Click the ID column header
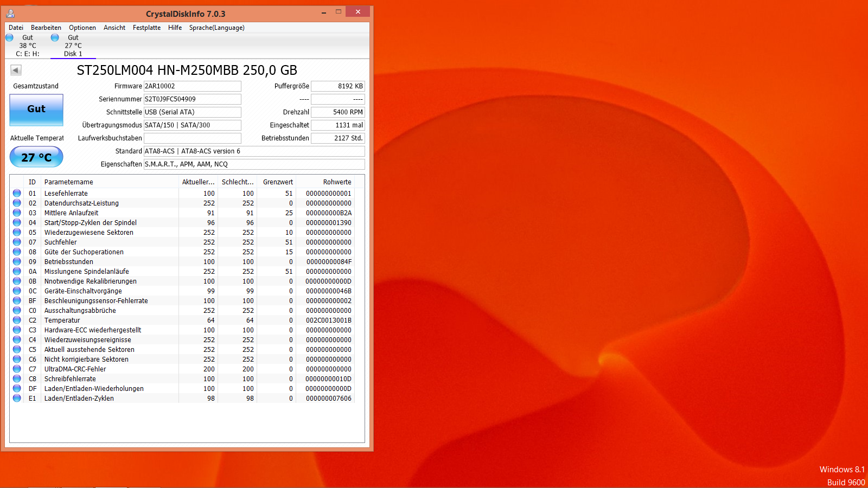Screen dimensions: 868x488 click(33, 182)
